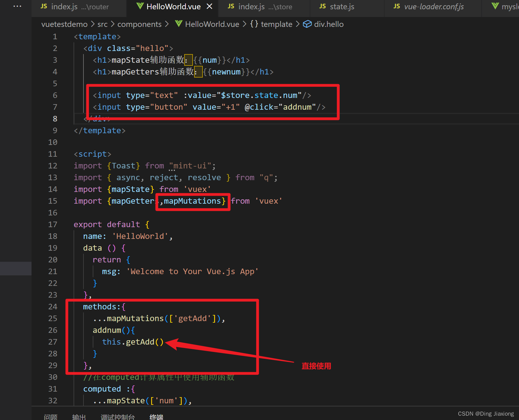Click the <script> tag on line 11
This screenshot has width=519, height=420.
92,154
